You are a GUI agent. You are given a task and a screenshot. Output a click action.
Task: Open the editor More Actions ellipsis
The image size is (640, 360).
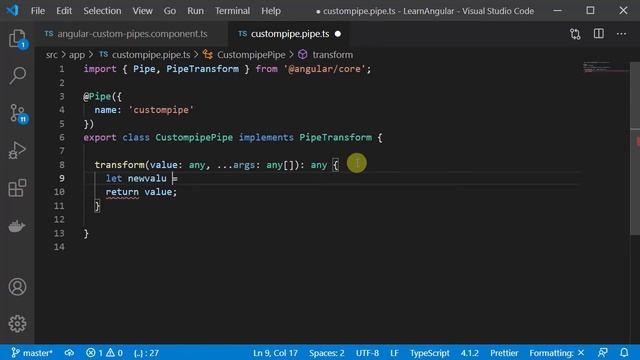point(621,34)
